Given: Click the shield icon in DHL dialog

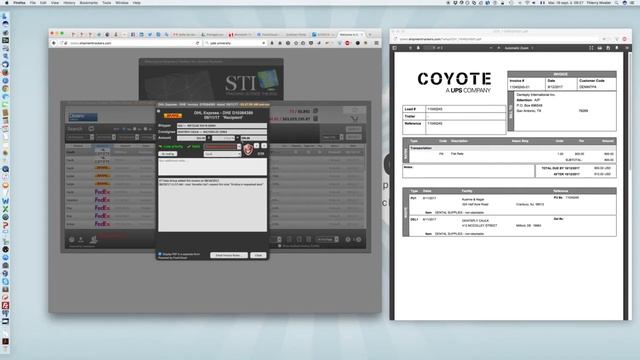Looking at the screenshot, I should pos(248,150).
